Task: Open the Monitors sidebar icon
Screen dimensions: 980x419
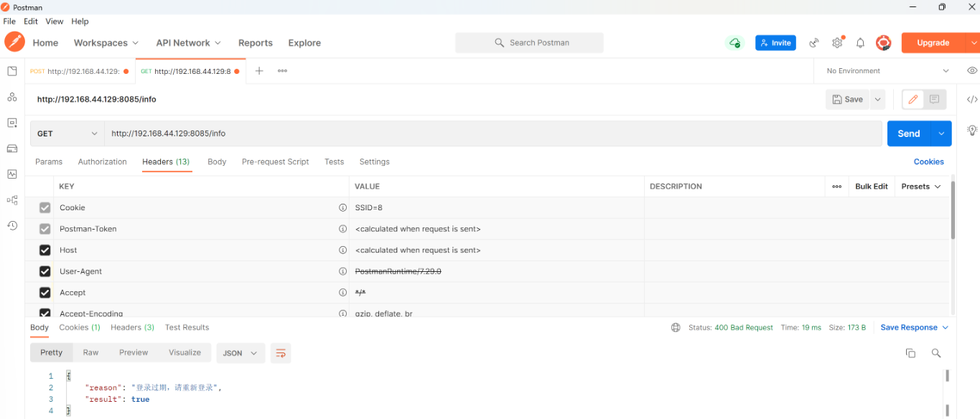Action: pyautogui.click(x=11, y=174)
